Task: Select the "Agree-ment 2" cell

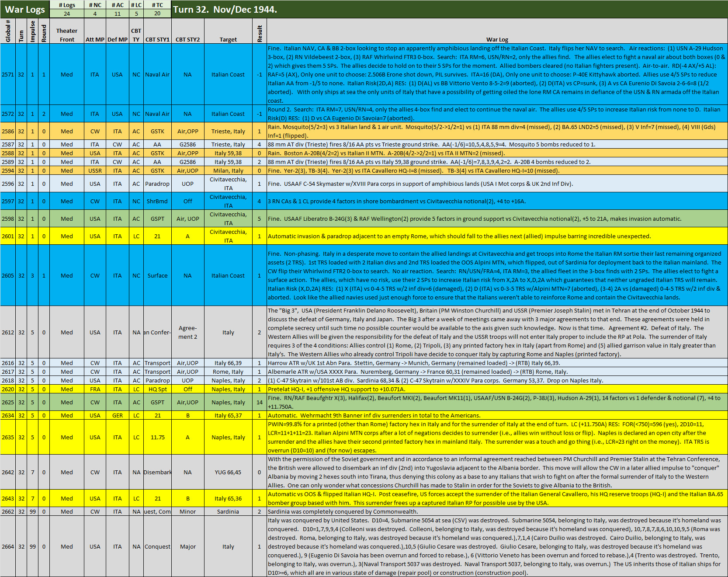Action: pos(187,332)
